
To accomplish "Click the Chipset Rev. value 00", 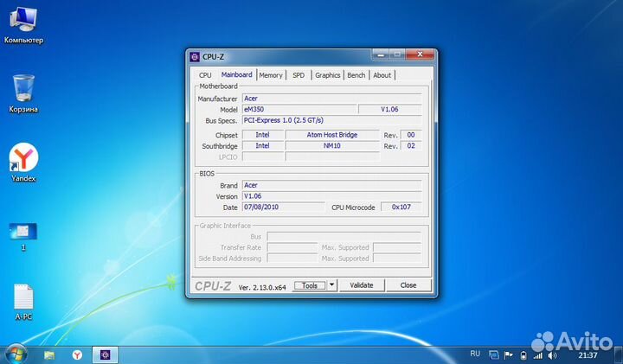I will point(411,135).
